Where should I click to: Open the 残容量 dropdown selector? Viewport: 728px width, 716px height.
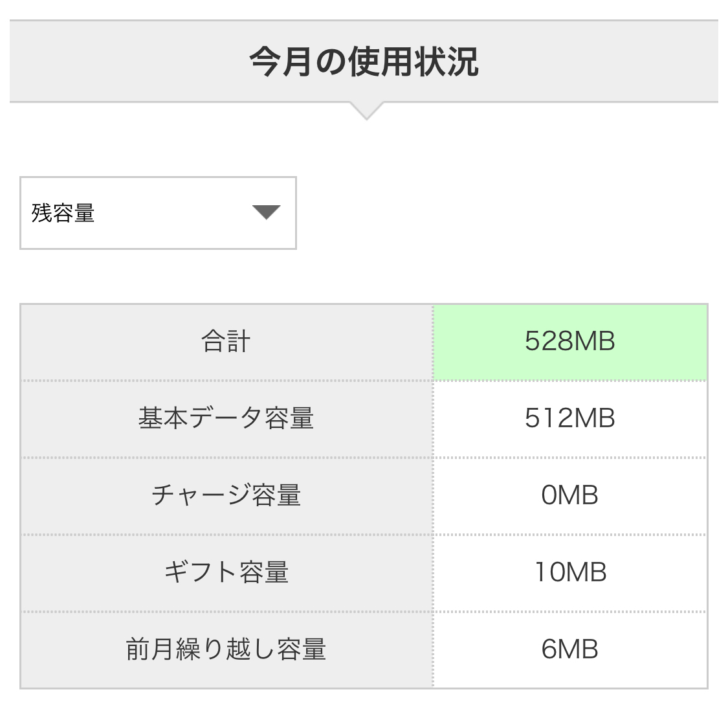pyautogui.click(x=158, y=213)
